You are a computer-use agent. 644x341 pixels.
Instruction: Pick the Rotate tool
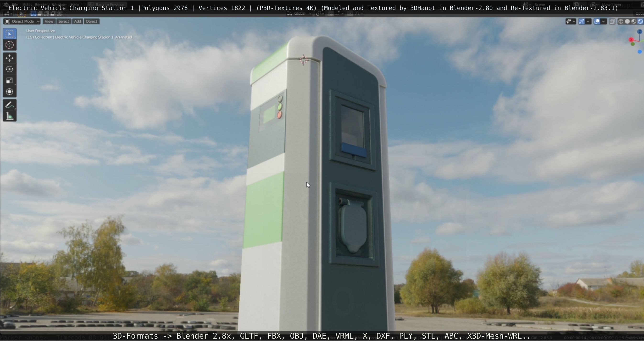point(10,69)
